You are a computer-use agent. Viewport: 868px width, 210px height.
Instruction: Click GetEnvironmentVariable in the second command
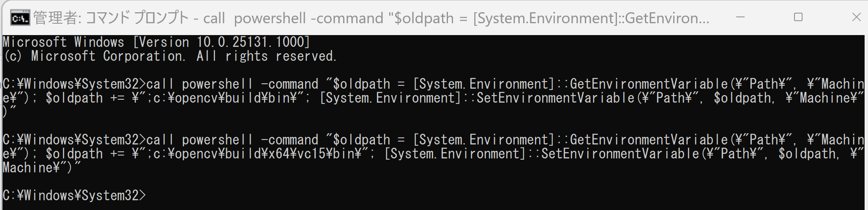(x=649, y=139)
